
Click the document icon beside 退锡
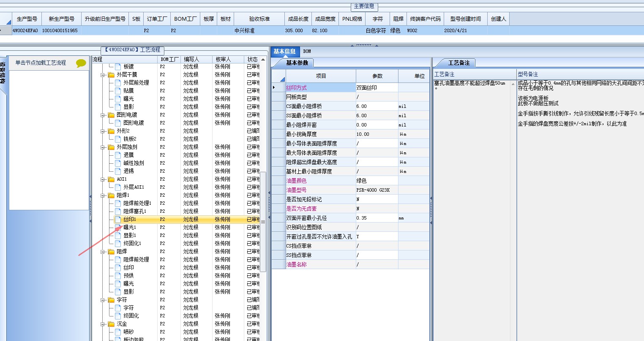118,171
